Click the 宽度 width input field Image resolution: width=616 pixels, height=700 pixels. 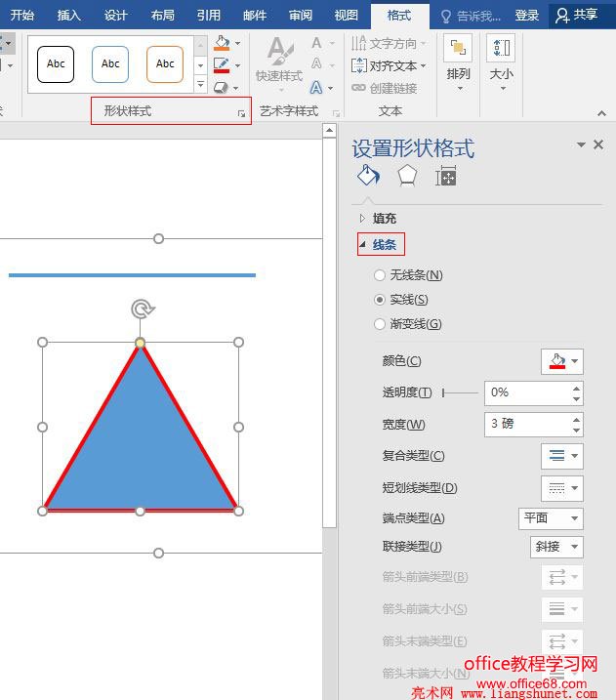tap(525, 424)
